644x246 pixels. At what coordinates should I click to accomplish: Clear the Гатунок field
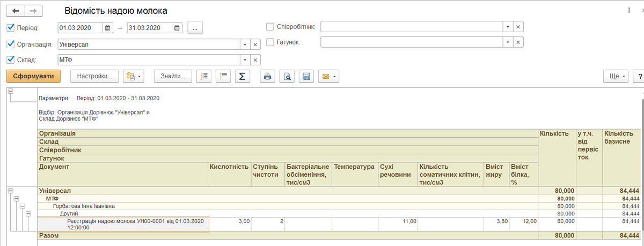[518, 42]
